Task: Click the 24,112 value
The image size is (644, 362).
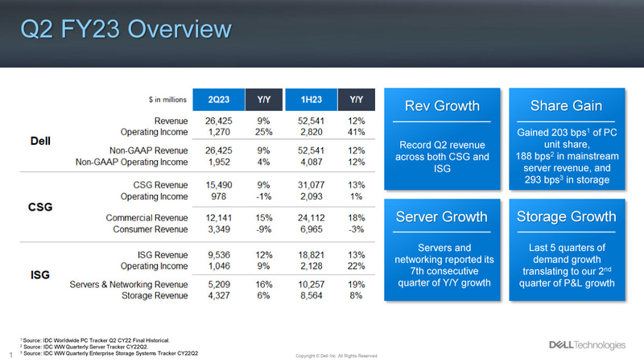Action: click(x=312, y=218)
